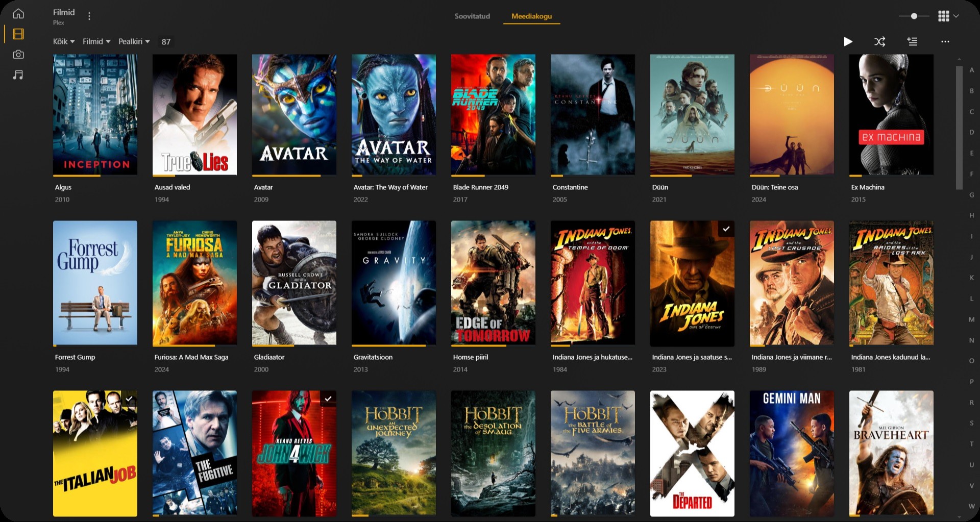Open the Last Crusade poster
980x522 pixels.
tap(792, 283)
